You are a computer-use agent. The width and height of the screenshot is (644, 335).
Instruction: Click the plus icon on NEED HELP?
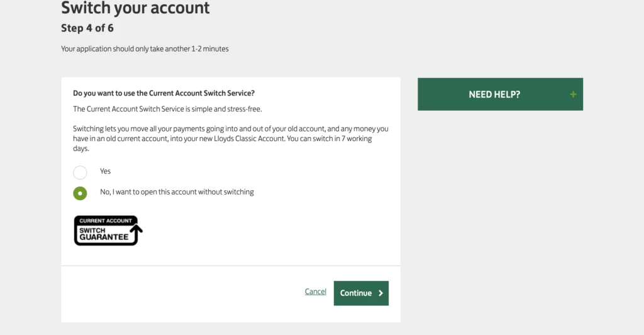(573, 94)
